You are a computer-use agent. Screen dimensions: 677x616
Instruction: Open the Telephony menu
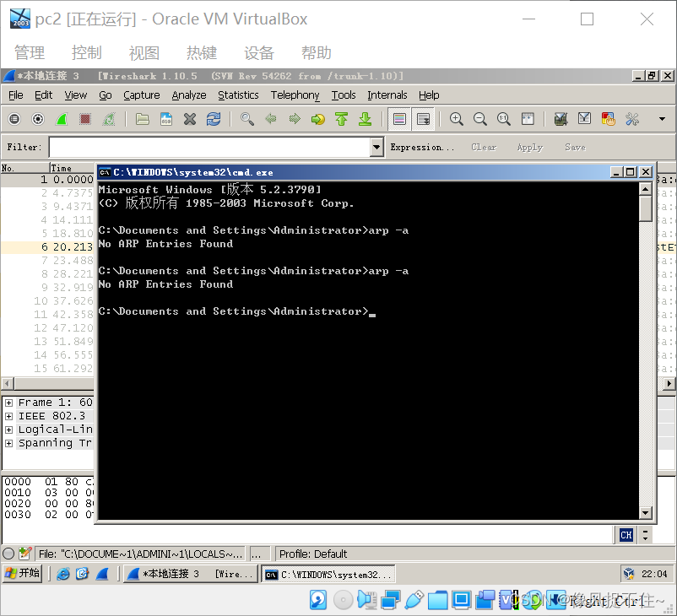click(295, 95)
